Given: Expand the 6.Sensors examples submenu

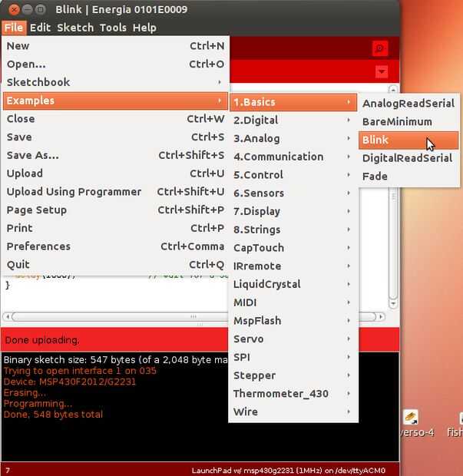Looking at the screenshot, I should pyautogui.click(x=293, y=193).
